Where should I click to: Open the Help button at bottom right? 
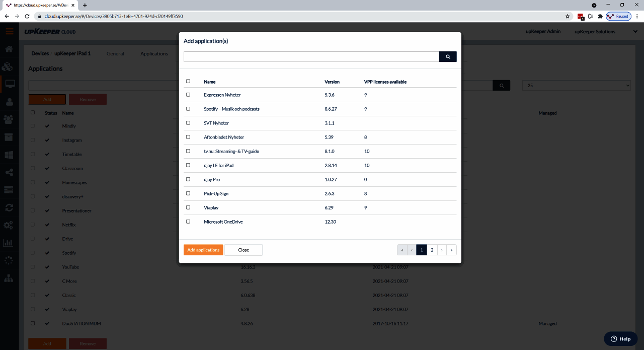click(x=620, y=339)
